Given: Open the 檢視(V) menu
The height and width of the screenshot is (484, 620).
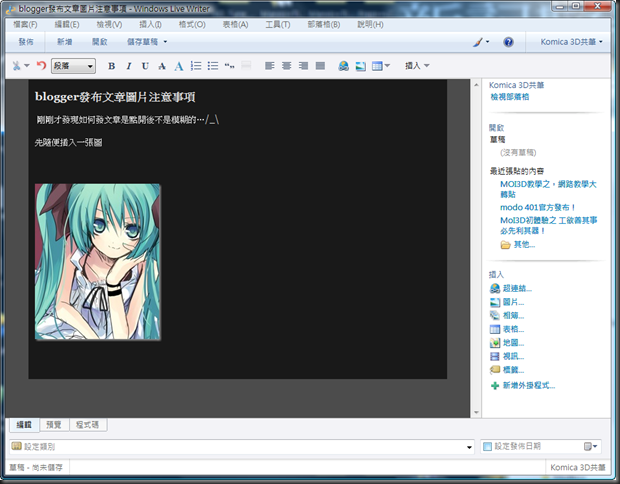Looking at the screenshot, I should pyautogui.click(x=110, y=25).
